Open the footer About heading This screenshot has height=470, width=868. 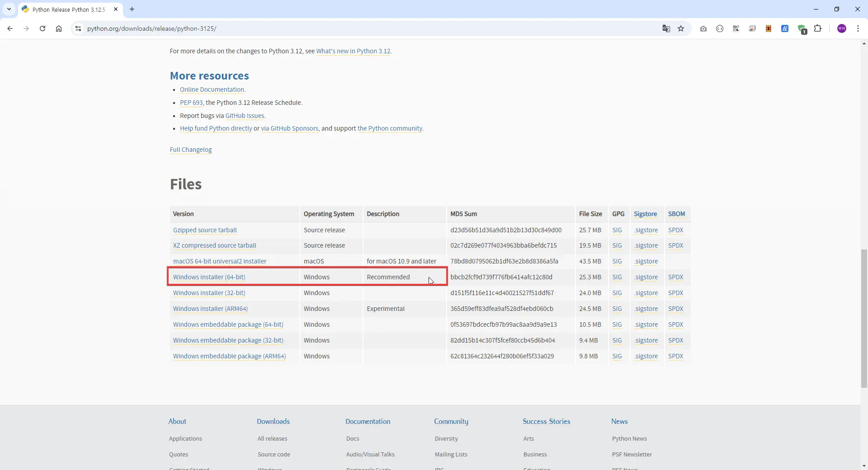point(177,421)
